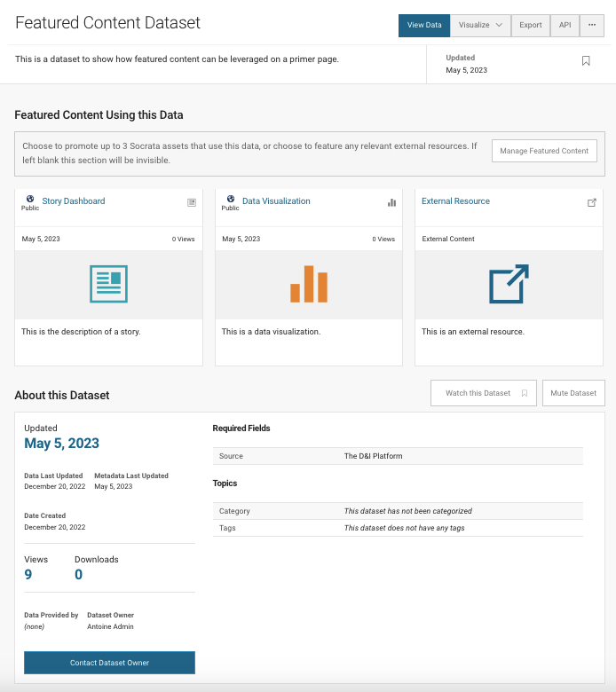Click Manage Featured Content button
Viewport: 616px width, 692px height.
[544, 151]
